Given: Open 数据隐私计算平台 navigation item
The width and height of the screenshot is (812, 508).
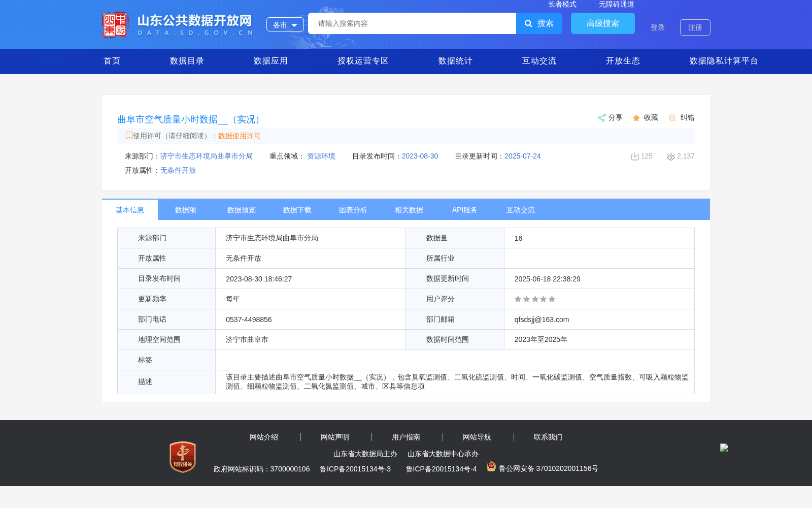Looking at the screenshot, I should click(x=724, y=61).
